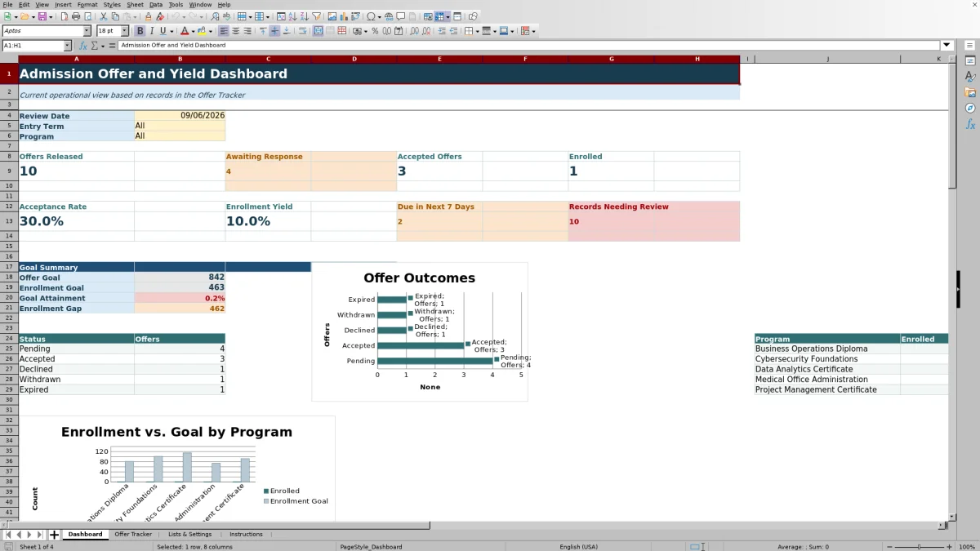Adjust the zoom slider in status bar
980x551 pixels.
919,547
